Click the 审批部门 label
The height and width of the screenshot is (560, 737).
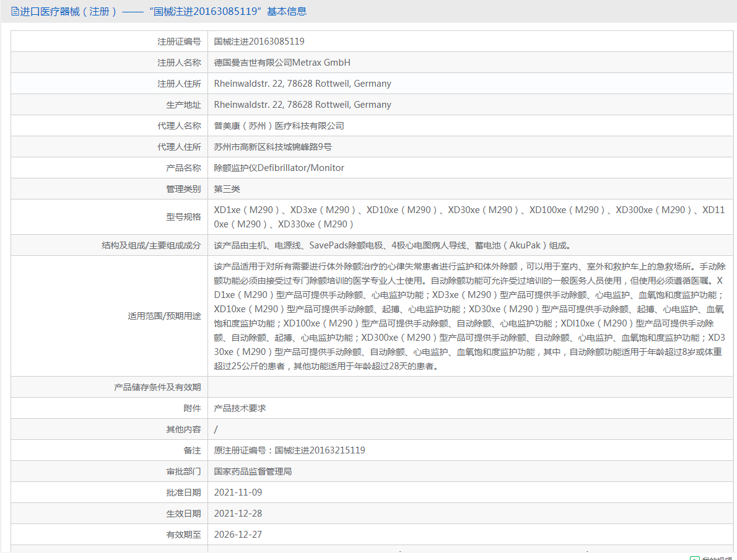click(x=183, y=471)
